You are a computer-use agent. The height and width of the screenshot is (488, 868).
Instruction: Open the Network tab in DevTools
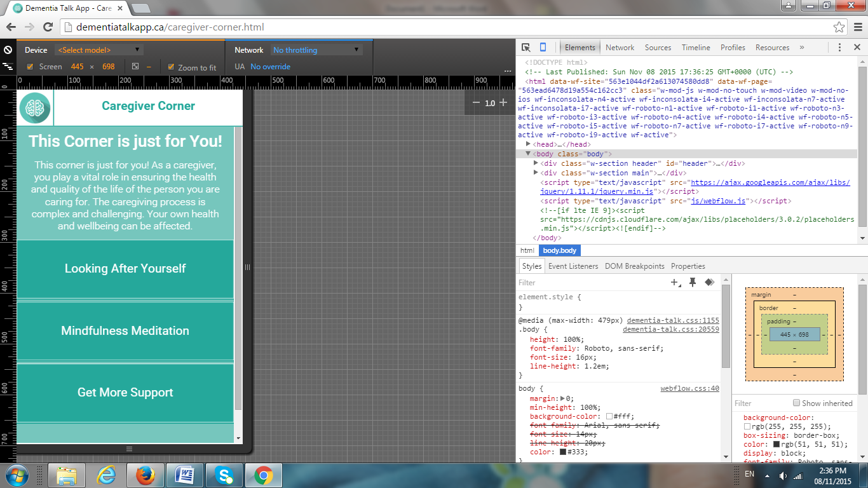pos(620,48)
